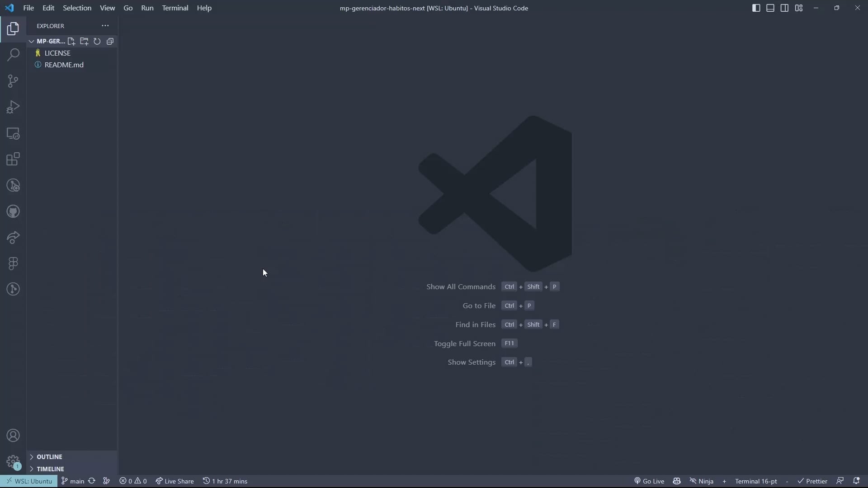Start Live Share from status bar
Image resolution: width=868 pixels, height=488 pixels.
coord(175,481)
